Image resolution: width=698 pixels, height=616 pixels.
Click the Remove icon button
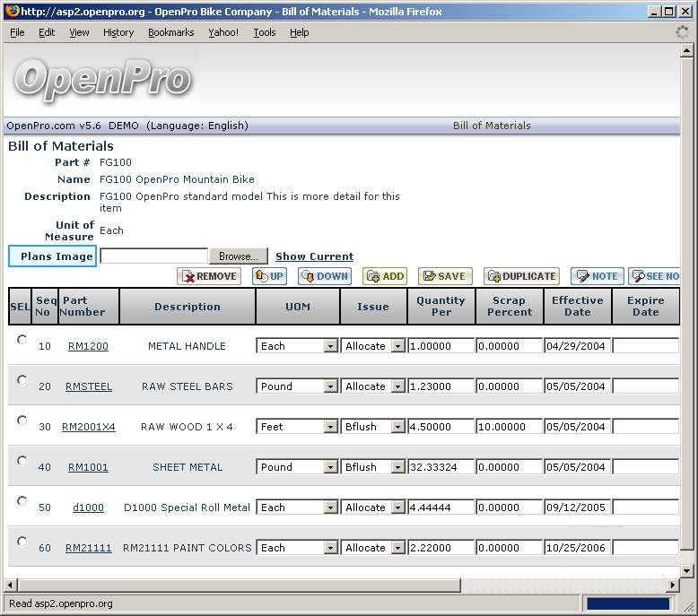[209, 276]
